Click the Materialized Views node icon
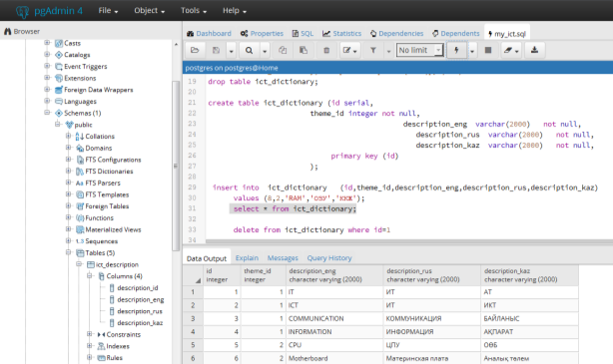Screen dimensions: 613x364 pos(80,229)
